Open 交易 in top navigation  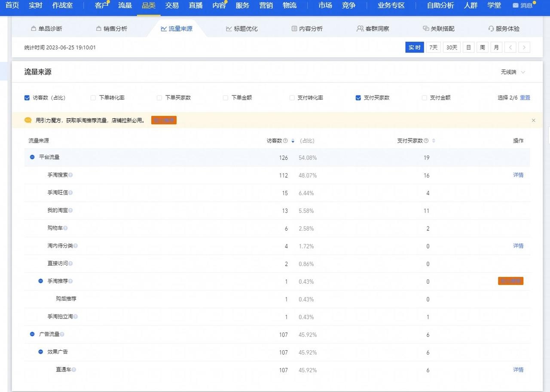click(172, 6)
